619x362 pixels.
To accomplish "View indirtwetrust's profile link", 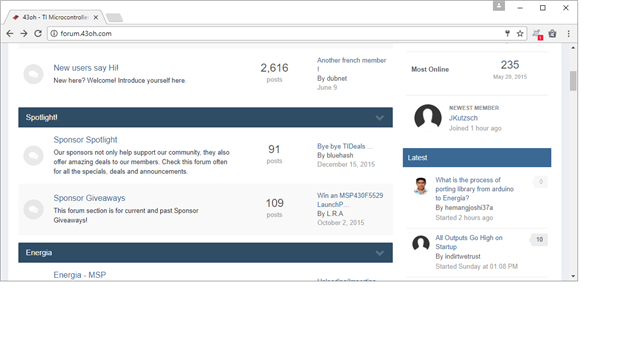I will click(x=462, y=256).
